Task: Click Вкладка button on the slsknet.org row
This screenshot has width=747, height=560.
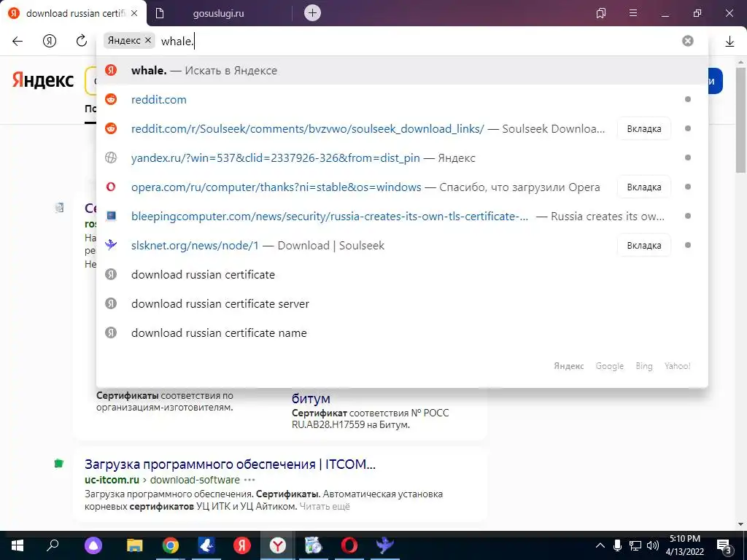Action: pyautogui.click(x=643, y=245)
